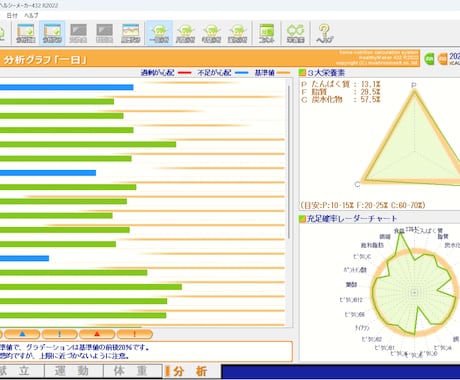Click the orange pill button with blue triangle
The height and width of the screenshot is (380, 460).
pyautogui.click(x=22, y=334)
